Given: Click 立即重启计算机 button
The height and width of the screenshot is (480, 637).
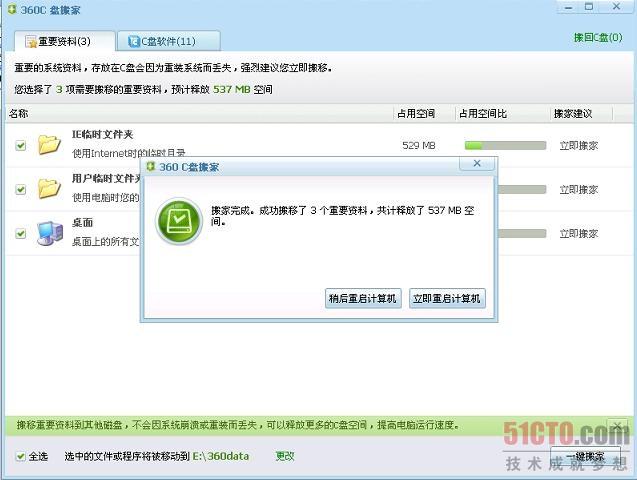Looking at the screenshot, I should tap(447, 298).
